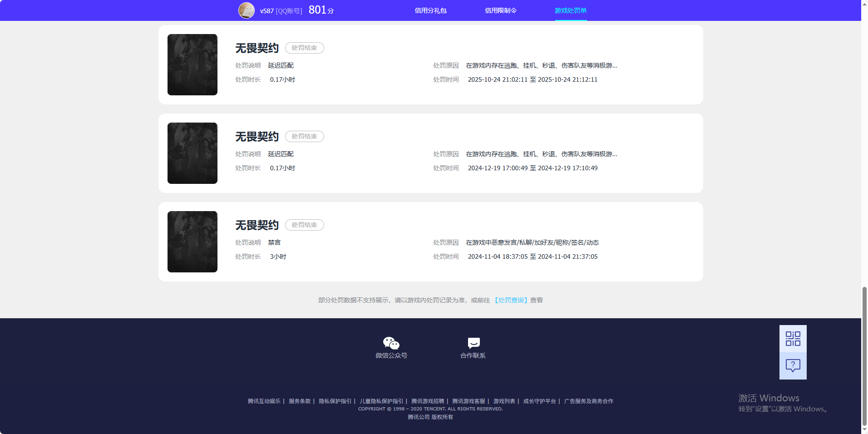Open the 【处罚查询】 link
868x434 pixels.
(510, 300)
